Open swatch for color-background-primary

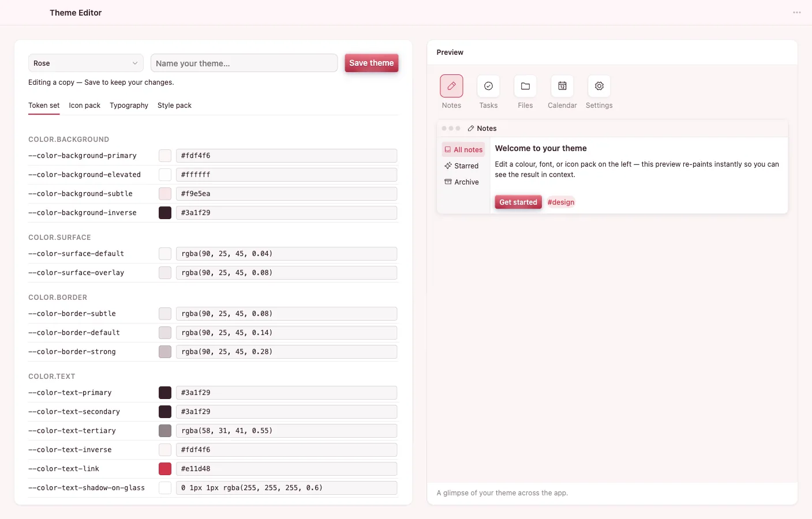(165, 156)
